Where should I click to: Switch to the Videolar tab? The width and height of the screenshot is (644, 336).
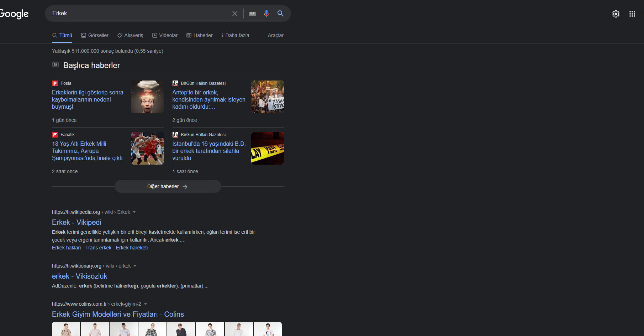pos(165,35)
